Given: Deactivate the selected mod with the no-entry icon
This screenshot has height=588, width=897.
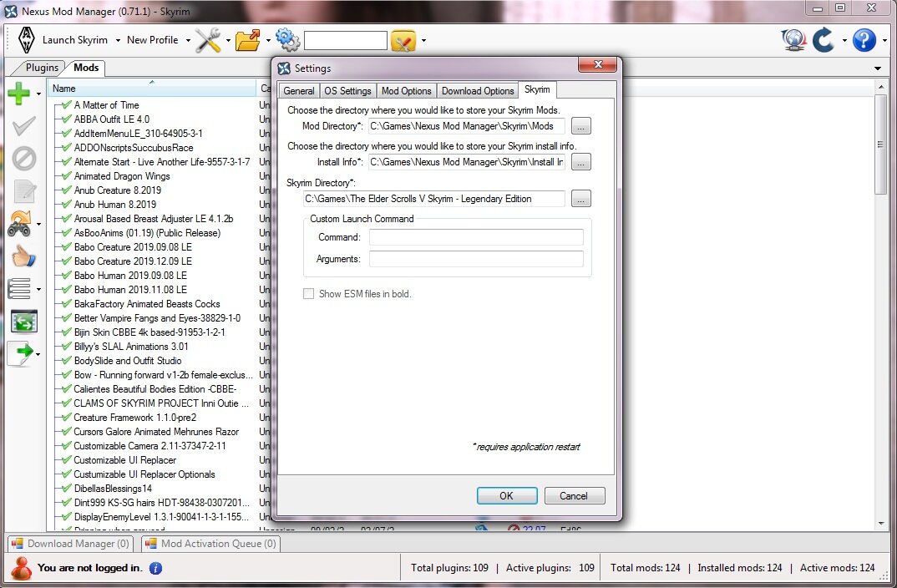Looking at the screenshot, I should pyautogui.click(x=23, y=159).
